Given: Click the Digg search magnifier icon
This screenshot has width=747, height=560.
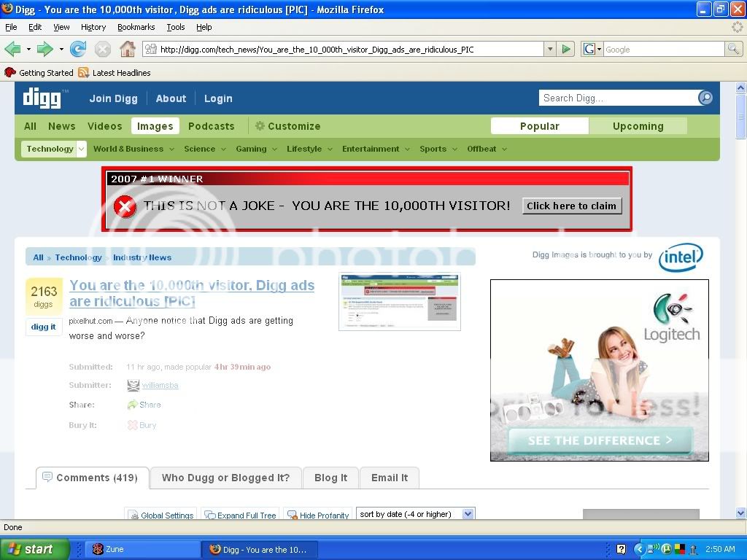Looking at the screenshot, I should pos(705,98).
